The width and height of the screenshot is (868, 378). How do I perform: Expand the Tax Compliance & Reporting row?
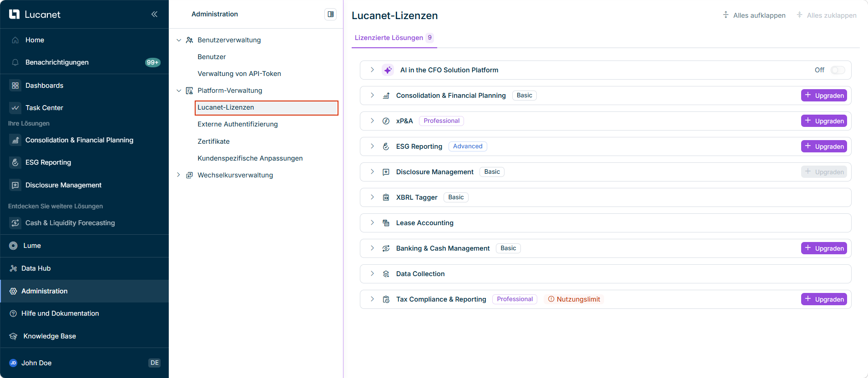pos(372,299)
